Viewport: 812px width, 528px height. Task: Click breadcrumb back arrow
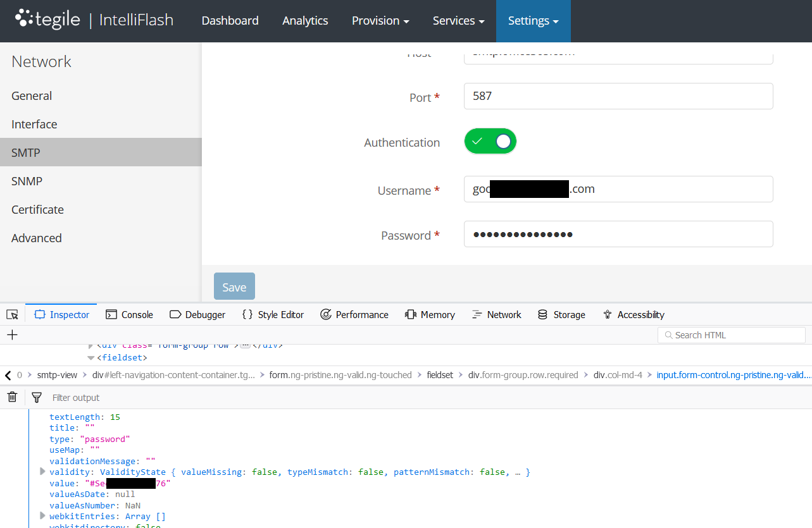(8, 375)
